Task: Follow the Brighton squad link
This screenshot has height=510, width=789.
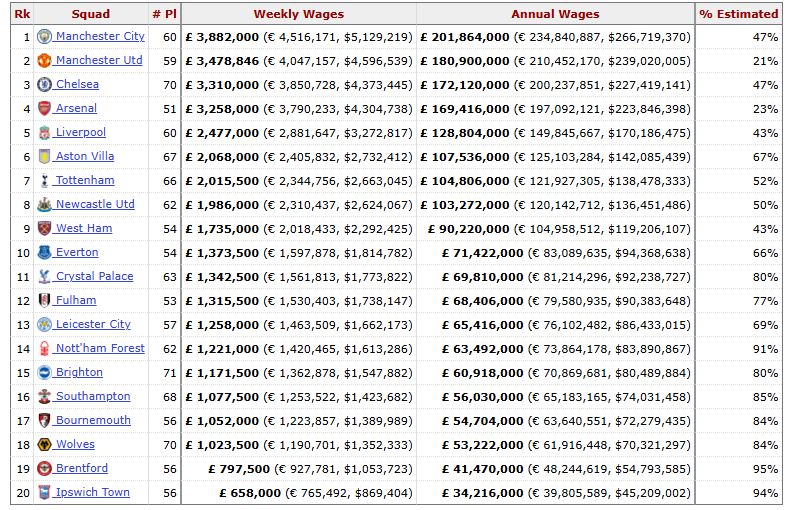Action: [x=79, y=372]
